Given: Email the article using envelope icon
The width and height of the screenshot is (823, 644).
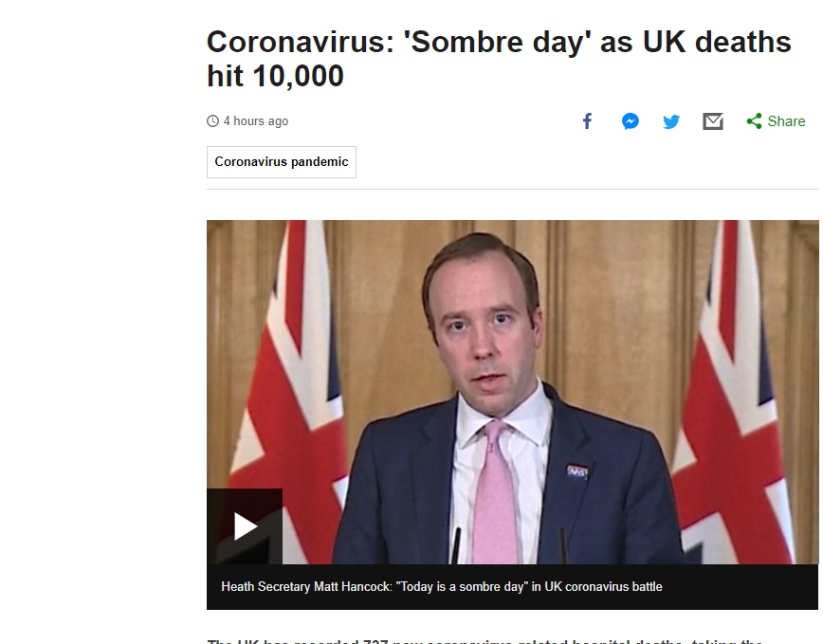Looking at the screenshot, I should (x=713, y=121).
